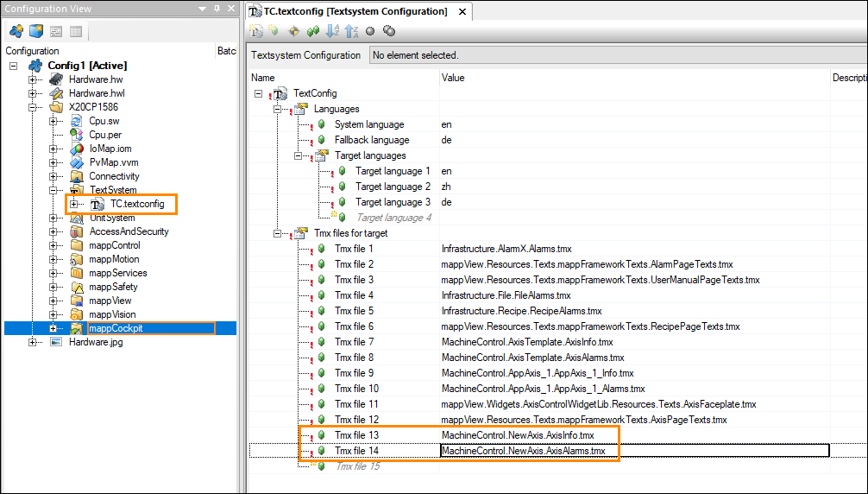Screen dimensions: 868x494
Task: Click the blue cube icon in Configuration View toolbar
Action: click(35, 32)
